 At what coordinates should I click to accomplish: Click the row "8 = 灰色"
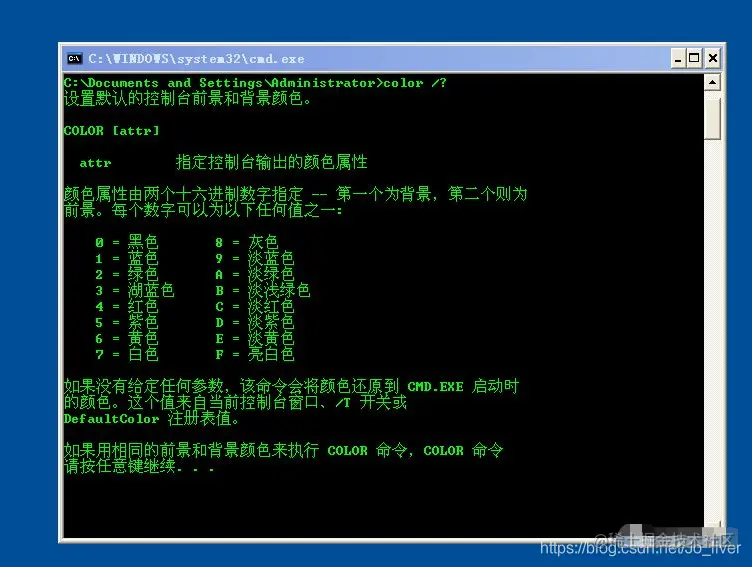247,242
